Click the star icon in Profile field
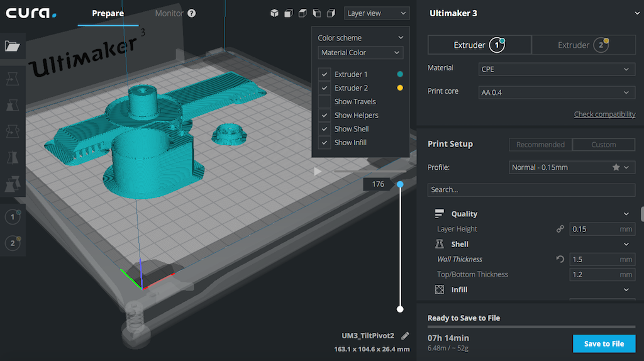 (616, 167)
